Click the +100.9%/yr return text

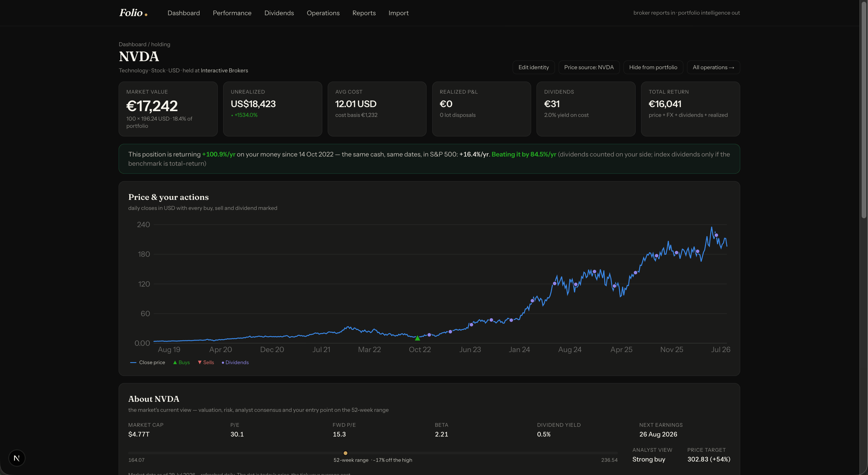[219, 154]
